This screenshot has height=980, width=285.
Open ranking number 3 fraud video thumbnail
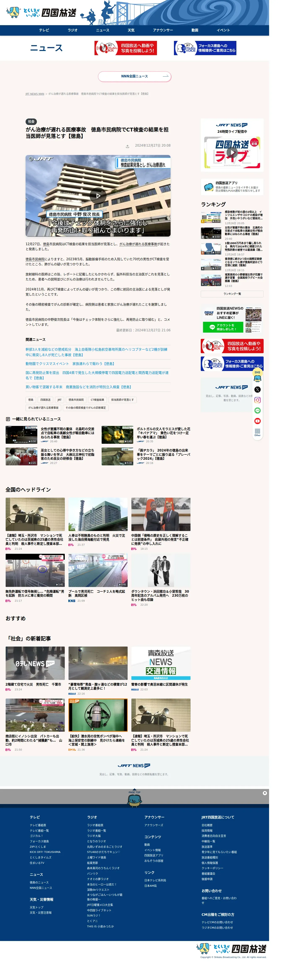click(211, 249)
